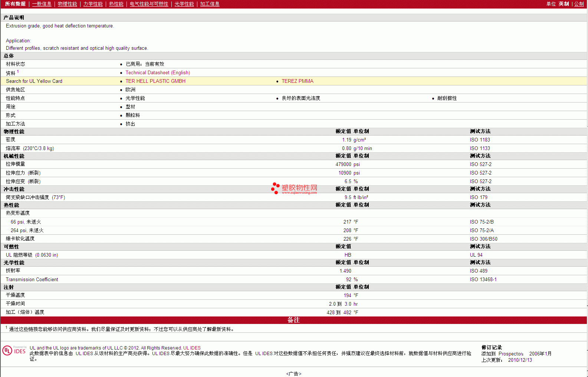Viewport: 588px width, 377px height.
Task: Select flammability rating HB
Action: tap(348, 255)
